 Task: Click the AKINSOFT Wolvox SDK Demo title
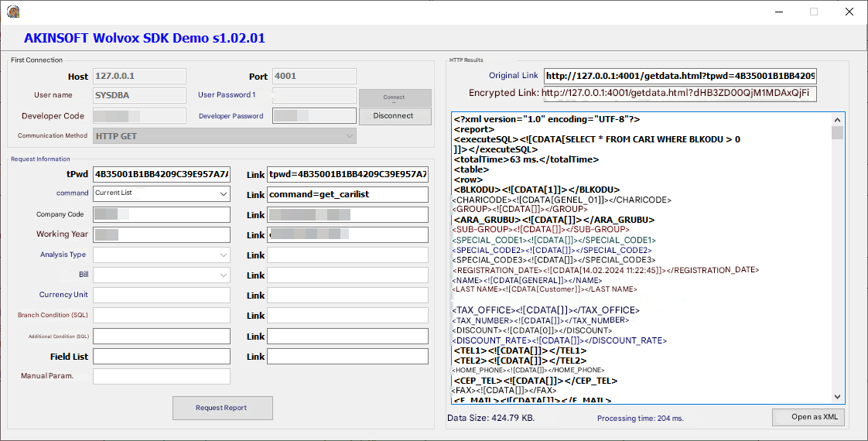[145, 38]
